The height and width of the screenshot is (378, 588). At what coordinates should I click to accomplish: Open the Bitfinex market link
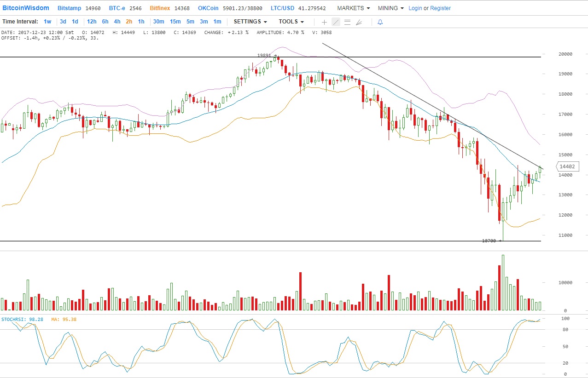pyautogui.click(x=160, y=8)
